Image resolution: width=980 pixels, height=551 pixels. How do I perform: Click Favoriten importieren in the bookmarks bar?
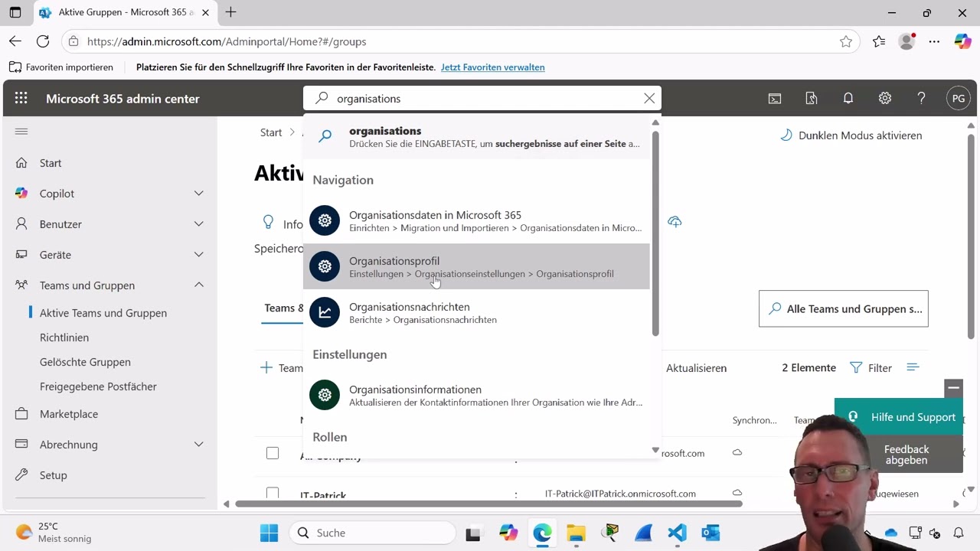tap(60, 67)
